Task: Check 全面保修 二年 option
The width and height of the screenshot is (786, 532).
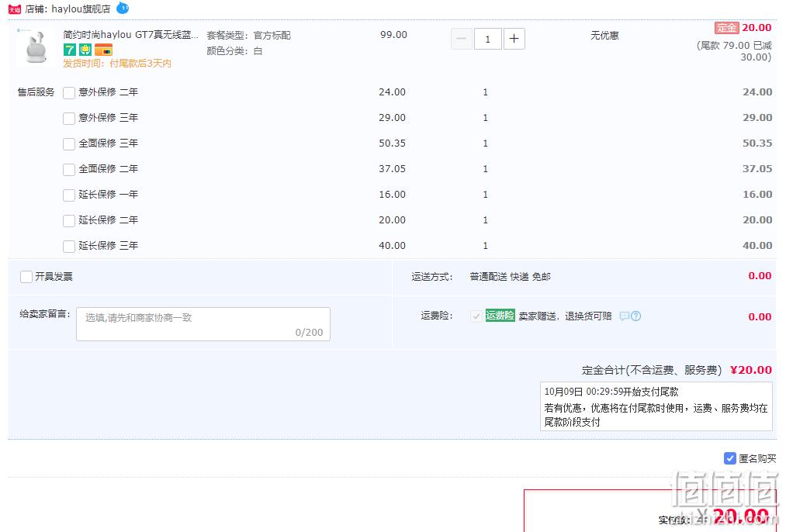Action: pyautogui.click(x=69, y=169)
